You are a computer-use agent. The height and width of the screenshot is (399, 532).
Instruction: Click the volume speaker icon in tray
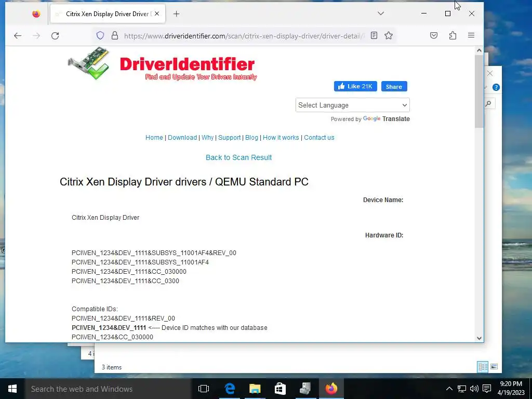[x=474, y=389]
